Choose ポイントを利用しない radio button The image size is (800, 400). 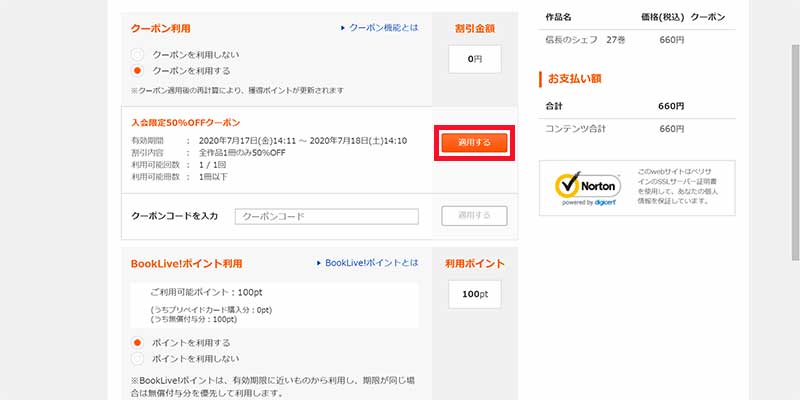coord(138,358)
